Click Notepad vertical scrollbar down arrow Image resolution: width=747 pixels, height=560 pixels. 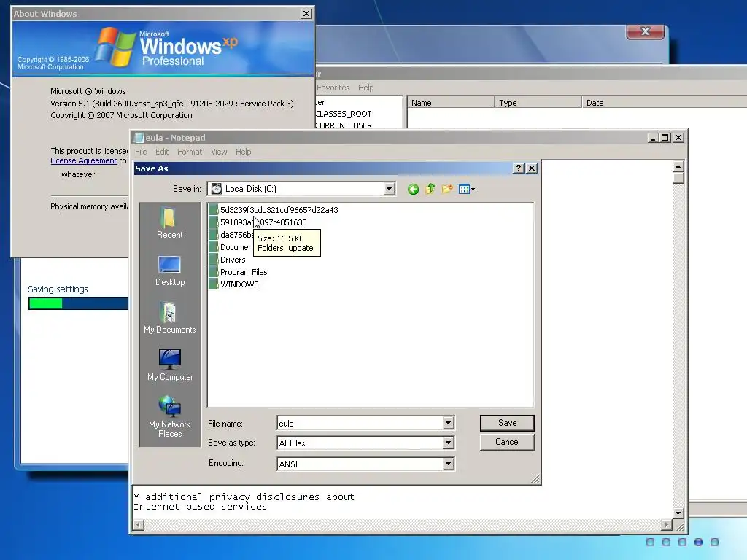[678, 513]
